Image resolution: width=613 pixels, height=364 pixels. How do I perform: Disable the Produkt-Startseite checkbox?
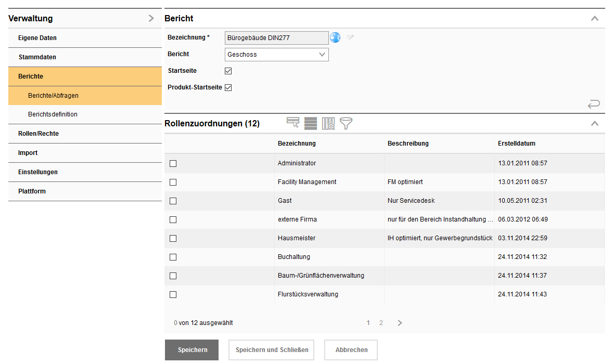point(228,87)
